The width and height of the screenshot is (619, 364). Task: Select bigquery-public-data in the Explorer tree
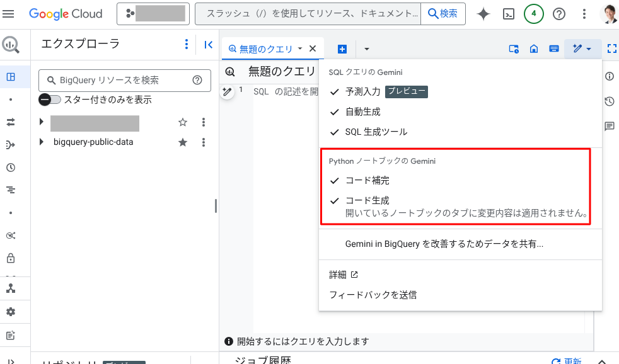[x=93, y=142]
